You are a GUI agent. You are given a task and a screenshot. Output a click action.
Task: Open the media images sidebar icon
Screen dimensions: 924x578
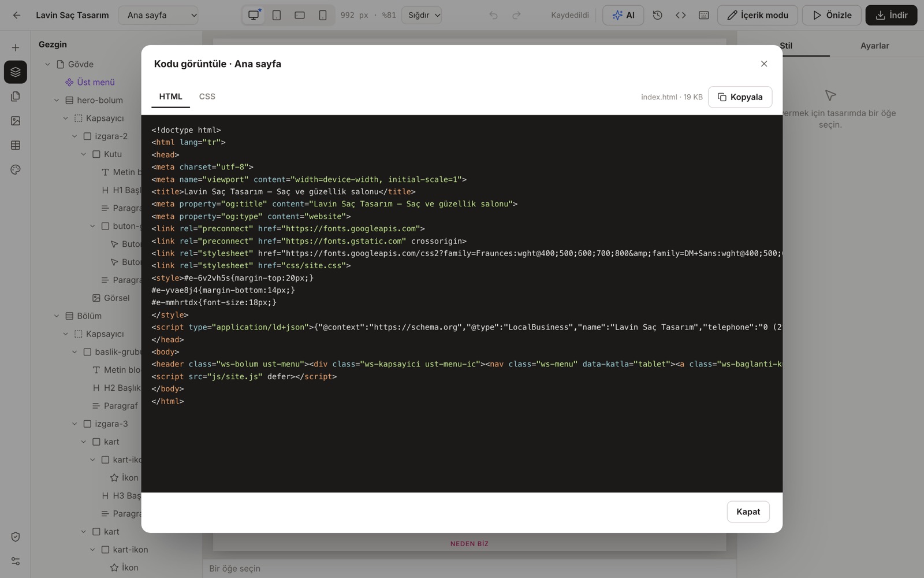[x=16, y=121]
